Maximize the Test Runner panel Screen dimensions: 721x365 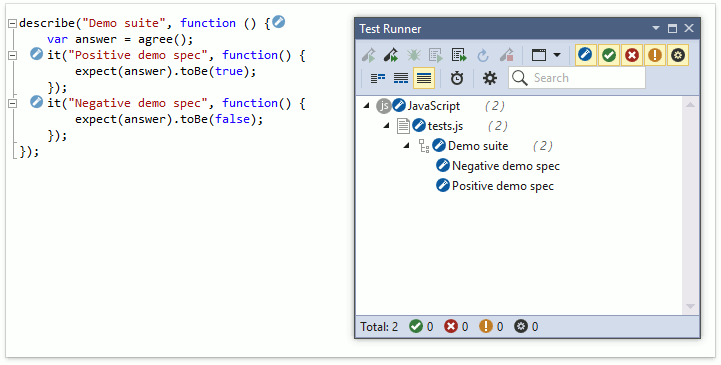coord(672,29)
